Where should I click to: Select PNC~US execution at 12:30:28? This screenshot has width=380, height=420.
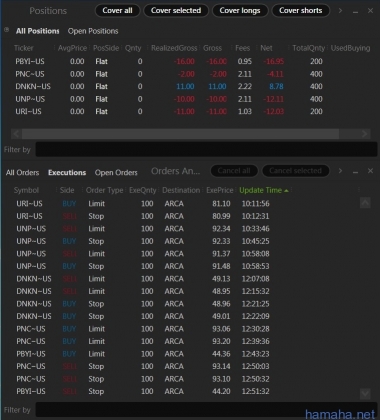tap(185, 329)
